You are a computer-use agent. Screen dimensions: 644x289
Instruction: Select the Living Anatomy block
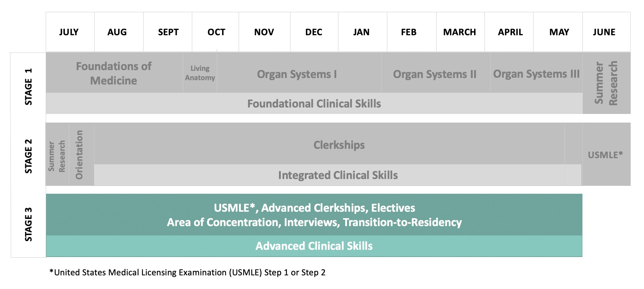click(200, 73)
